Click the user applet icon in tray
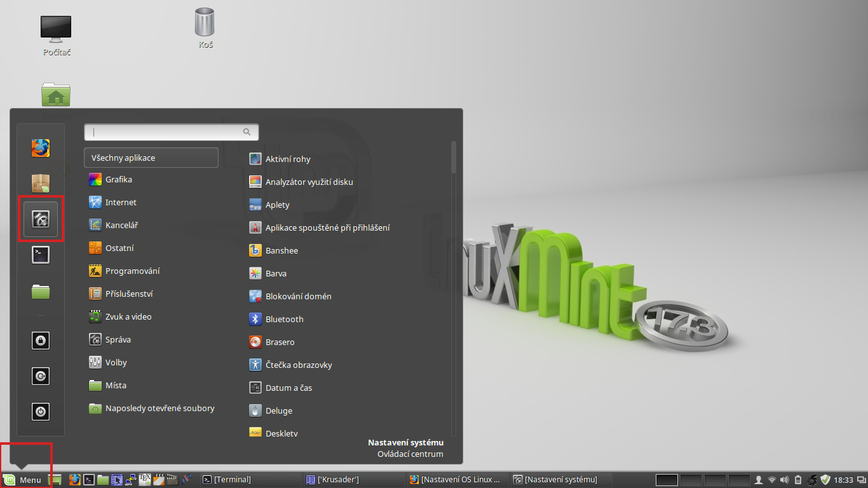868x488 pixels. pyautogui.click(x=758, y=480)
